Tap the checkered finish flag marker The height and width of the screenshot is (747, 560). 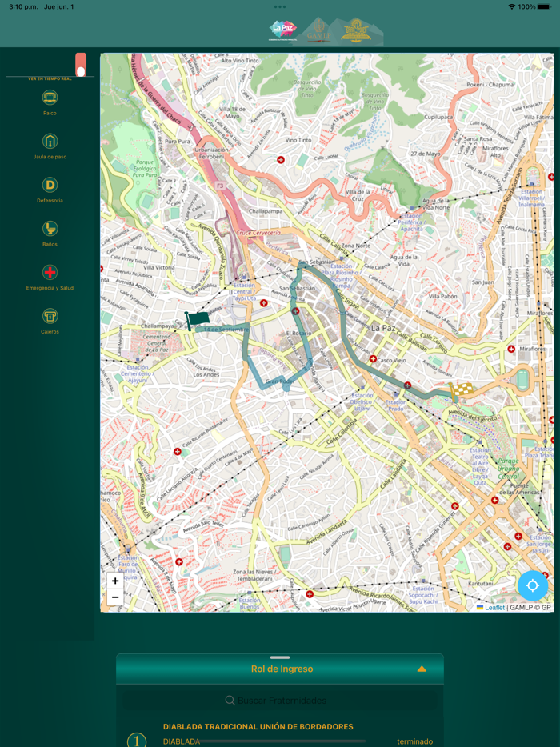click(460, 390)
